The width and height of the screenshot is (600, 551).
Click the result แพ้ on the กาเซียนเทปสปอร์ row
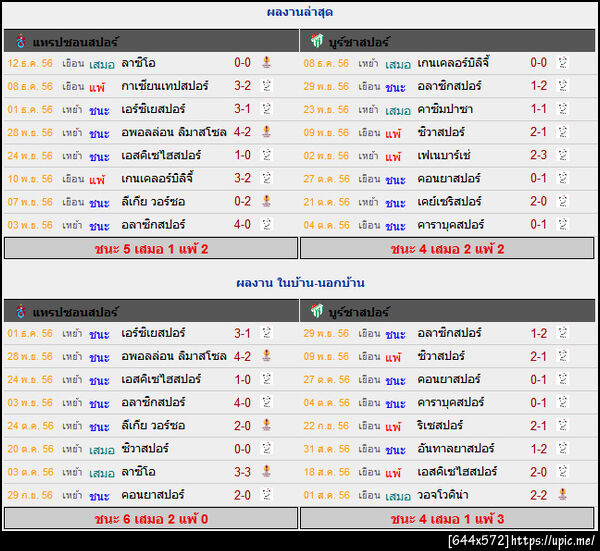[x=97, y=87]
